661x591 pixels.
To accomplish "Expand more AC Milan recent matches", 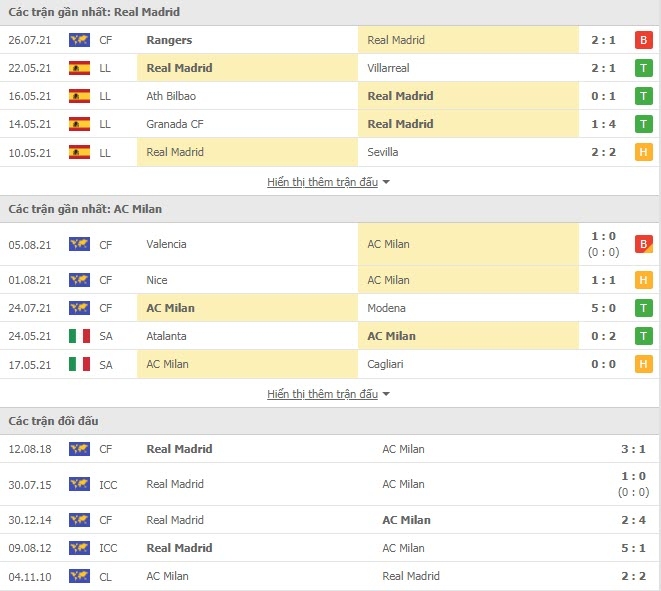I will pos(328,394).
